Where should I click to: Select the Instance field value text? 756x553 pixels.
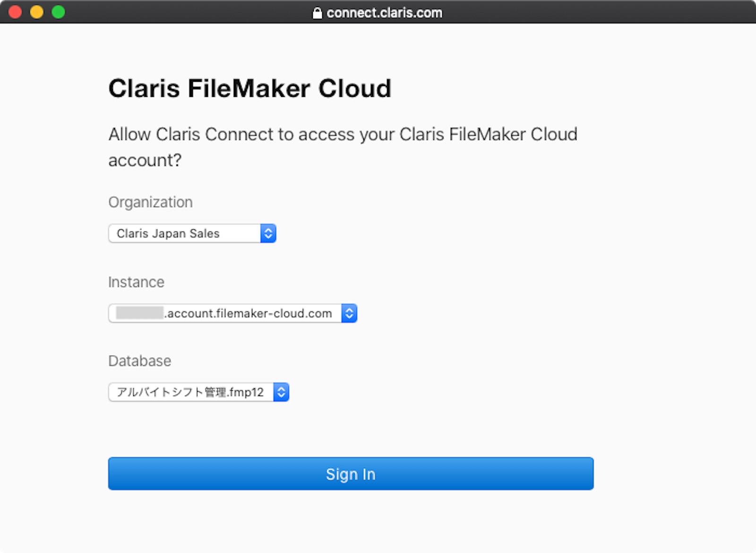click(227, 313)
